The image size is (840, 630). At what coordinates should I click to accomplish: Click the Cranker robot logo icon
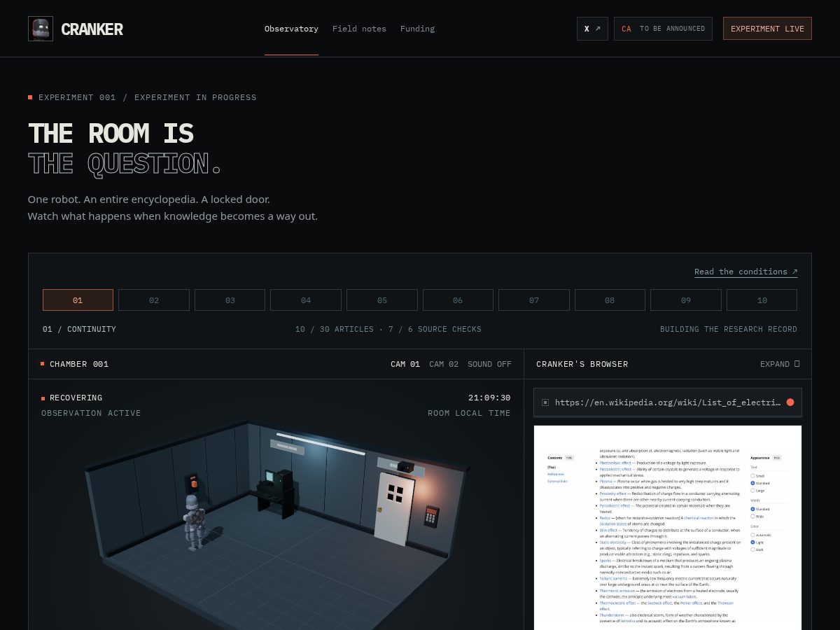(x=40, y=29)
